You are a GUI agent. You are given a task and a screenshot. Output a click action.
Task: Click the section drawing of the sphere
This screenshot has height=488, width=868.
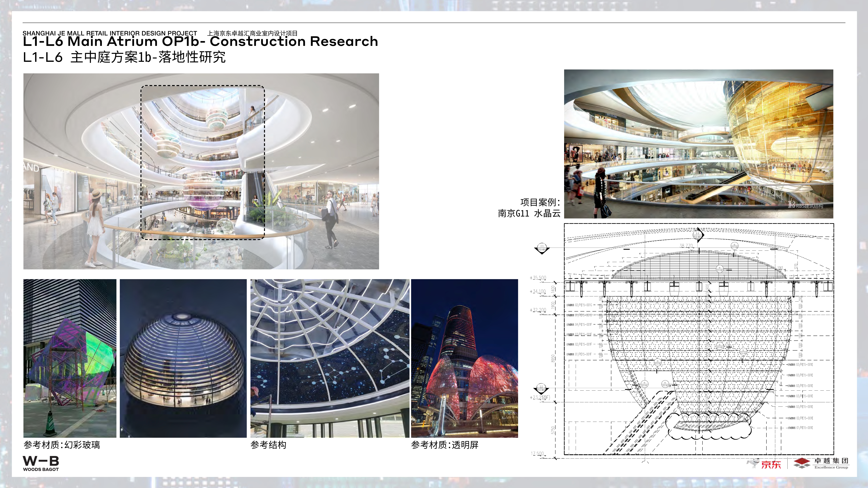point(699,339)
